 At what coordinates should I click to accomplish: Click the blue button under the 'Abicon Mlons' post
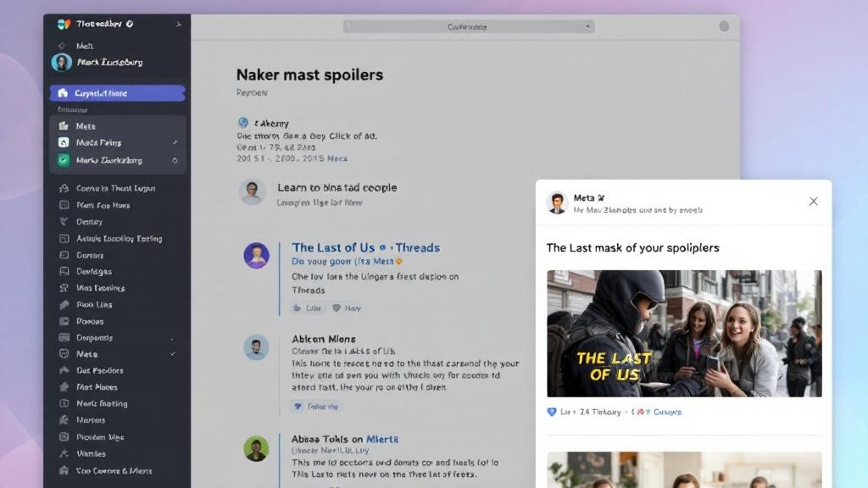(315, 407)
